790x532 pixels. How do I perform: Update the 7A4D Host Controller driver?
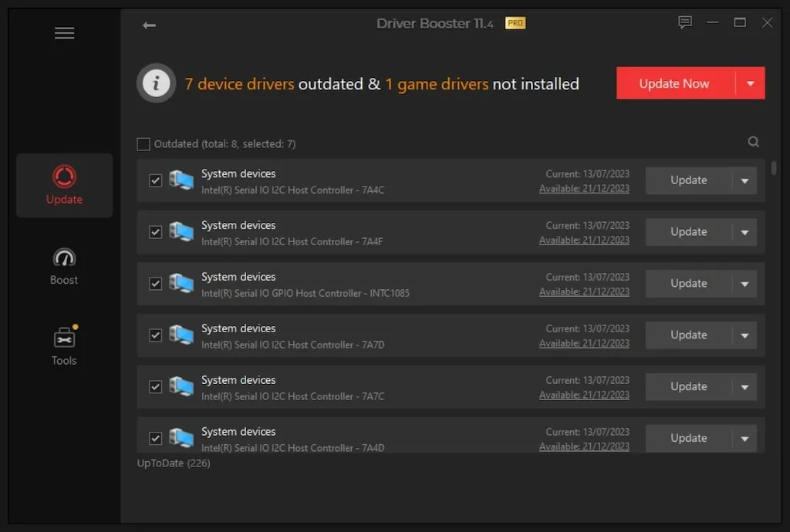[689, 439]
